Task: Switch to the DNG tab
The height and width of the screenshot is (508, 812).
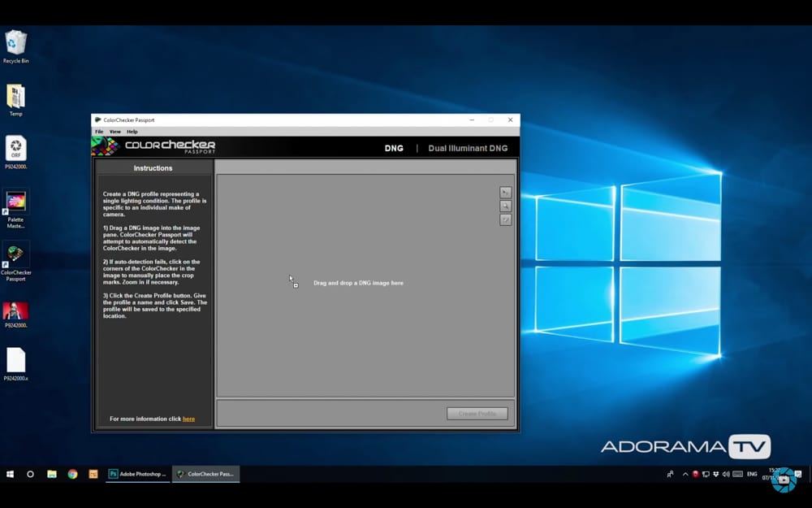Action: [x=394, y=148]
